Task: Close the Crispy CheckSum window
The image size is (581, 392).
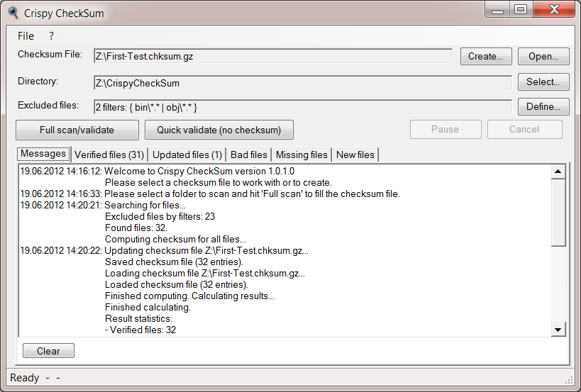Action: click(554, 10)
